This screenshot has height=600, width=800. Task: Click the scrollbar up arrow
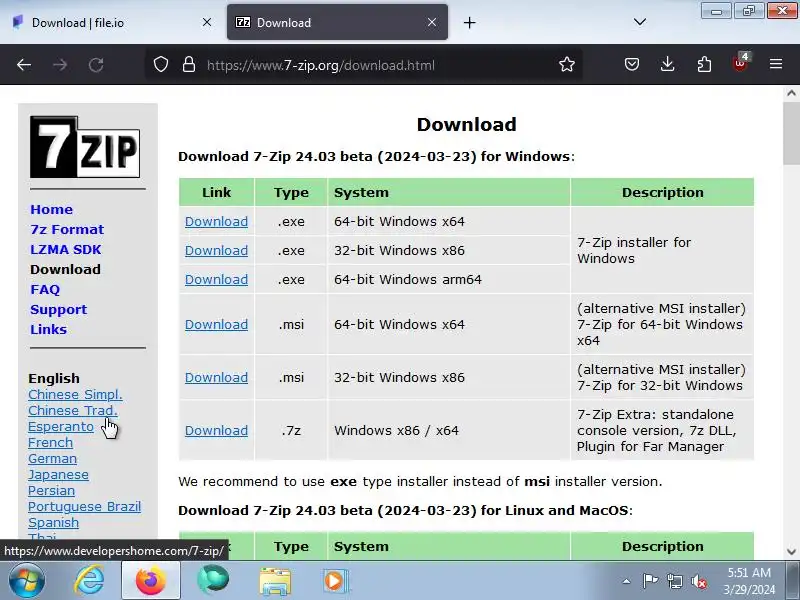pyautogui.click(x=791, y=93)
